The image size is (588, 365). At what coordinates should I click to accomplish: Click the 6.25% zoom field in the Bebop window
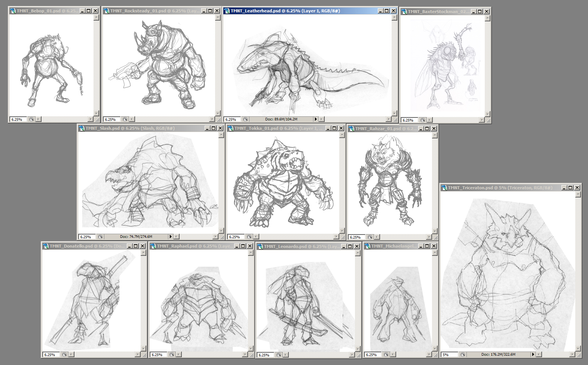coord(18,120)
